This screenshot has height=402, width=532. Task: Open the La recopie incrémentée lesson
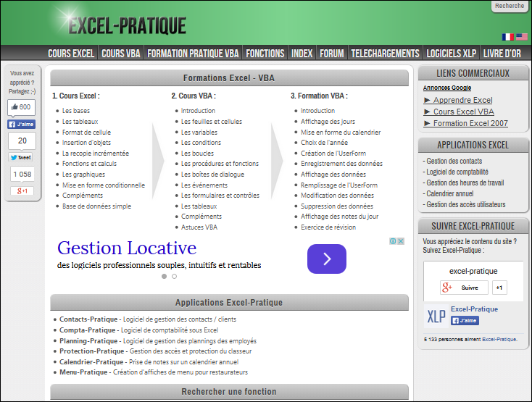point(96,154)
